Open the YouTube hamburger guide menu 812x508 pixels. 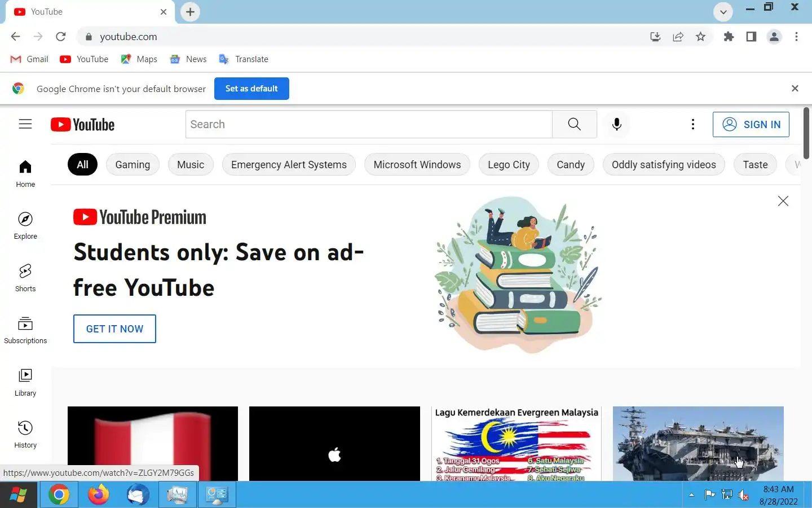click(25, 124)
